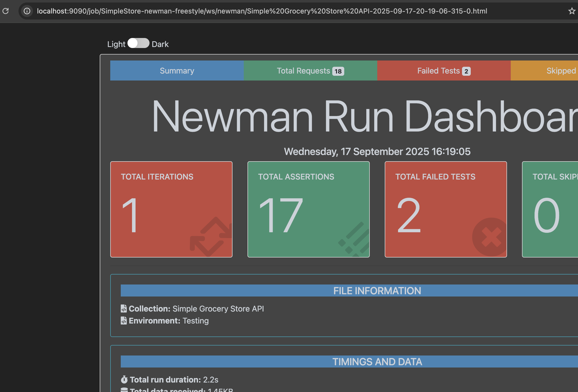Viewport: 578px width, 392px height.
Task: Click the 'Dark' theme label
Action: [x=160, y=44]
